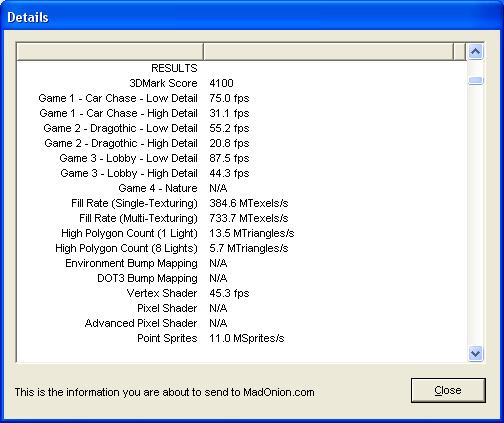Select the Game 4 Nature row
The image size is (504, 423).
click(x=242, y=188)
